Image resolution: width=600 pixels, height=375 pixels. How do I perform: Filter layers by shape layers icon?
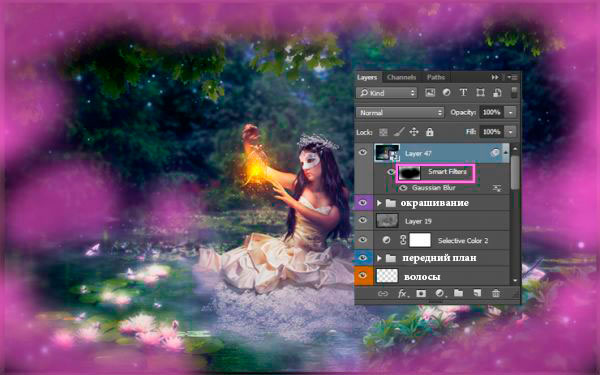pos(480,93)
